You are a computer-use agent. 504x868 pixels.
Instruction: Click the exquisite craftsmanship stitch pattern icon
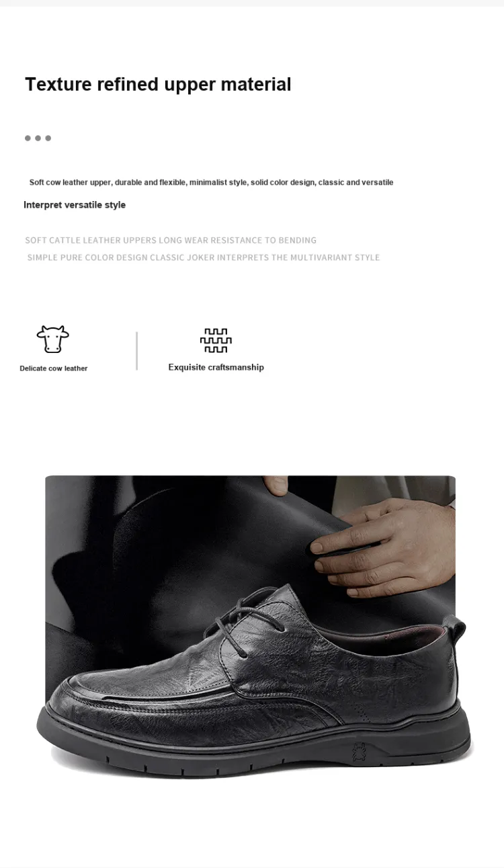click(216, 340)
